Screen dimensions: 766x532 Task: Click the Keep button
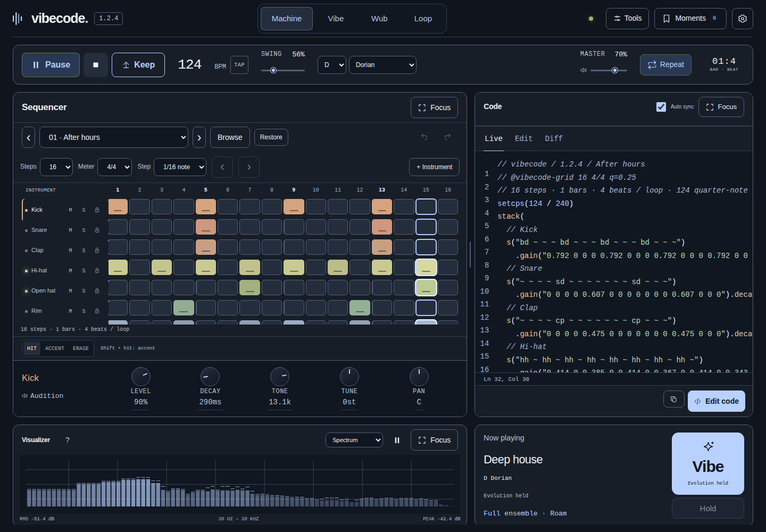(x=138, y=65)
